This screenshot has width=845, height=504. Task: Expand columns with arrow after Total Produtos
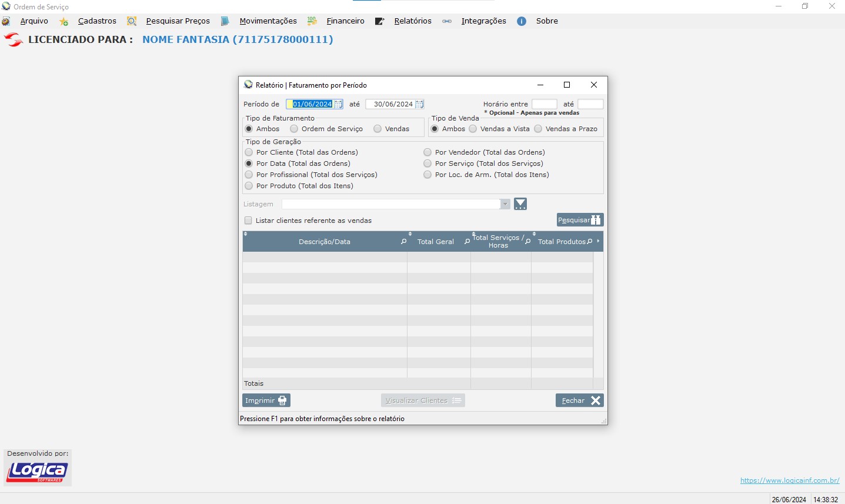click(x=598, y=242)
